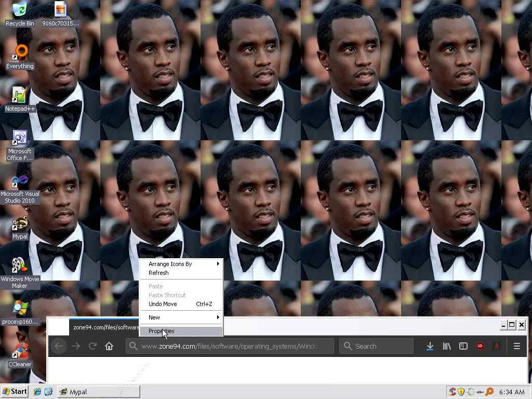Launch Internet Explorer from Quick Launch
Screen dimensions: 532x399
pos(37,392)
